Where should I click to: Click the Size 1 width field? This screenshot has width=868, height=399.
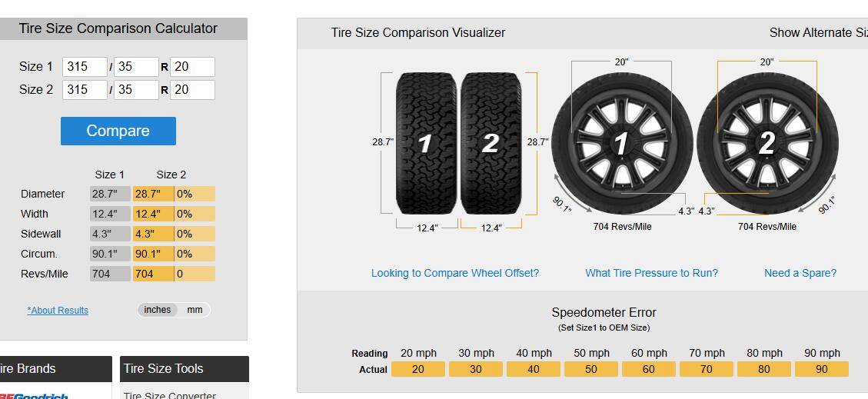point(85,67)
